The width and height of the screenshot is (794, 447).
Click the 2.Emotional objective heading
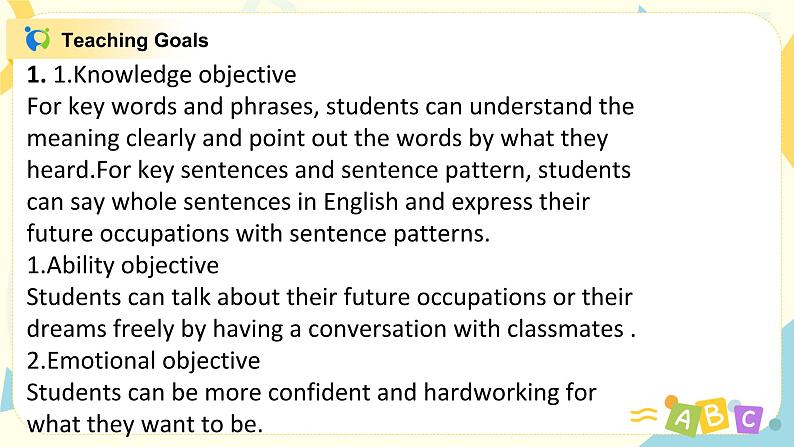coord(144,361)
